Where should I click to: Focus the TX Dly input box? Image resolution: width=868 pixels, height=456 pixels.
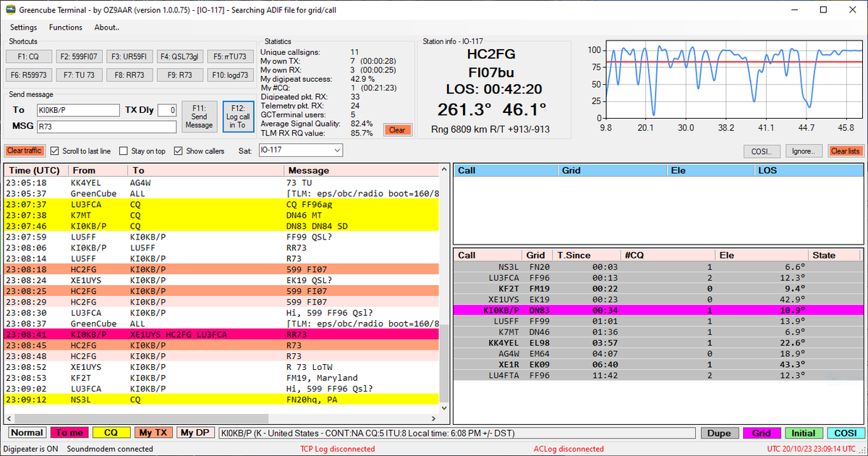167,110
